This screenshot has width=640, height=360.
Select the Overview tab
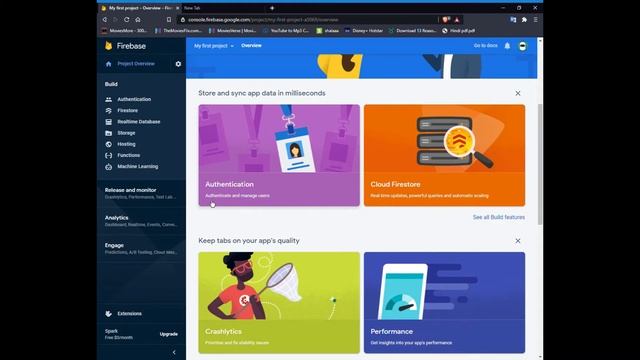click(x=251, y=46)
